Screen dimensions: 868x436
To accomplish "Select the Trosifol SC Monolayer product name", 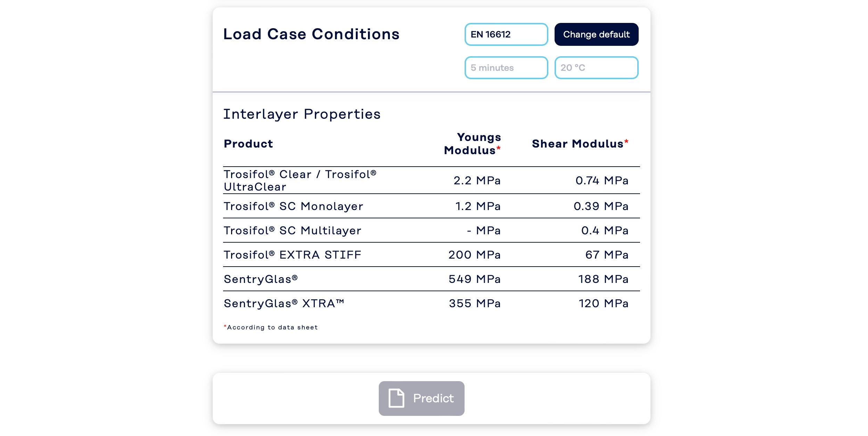I will coord(293,206).
